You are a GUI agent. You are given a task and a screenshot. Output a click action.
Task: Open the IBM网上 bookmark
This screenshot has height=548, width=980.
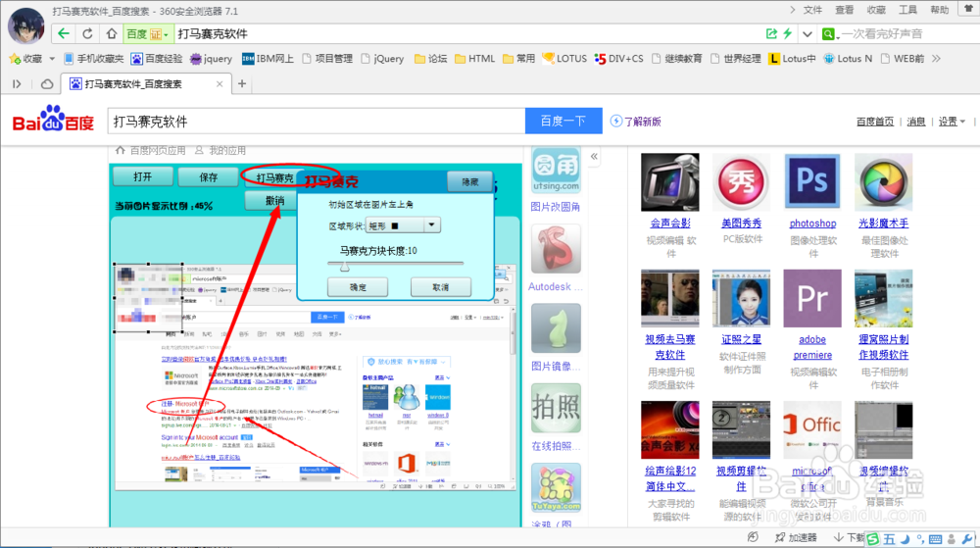click(x=269, y=59)
